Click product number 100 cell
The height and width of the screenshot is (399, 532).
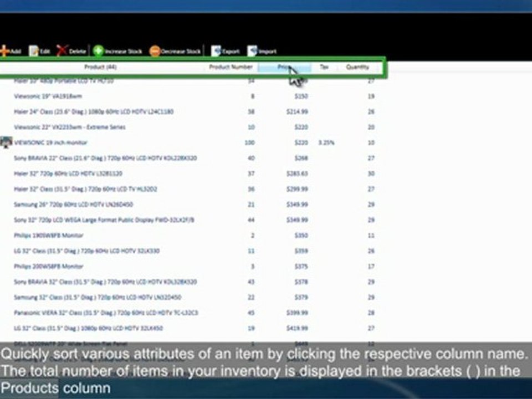[x=250, y=142]
